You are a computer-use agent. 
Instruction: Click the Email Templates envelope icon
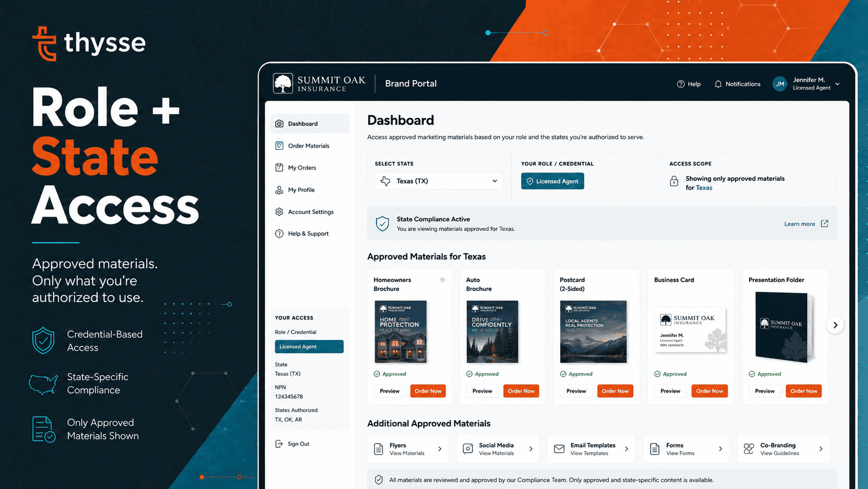click(559, 449)
